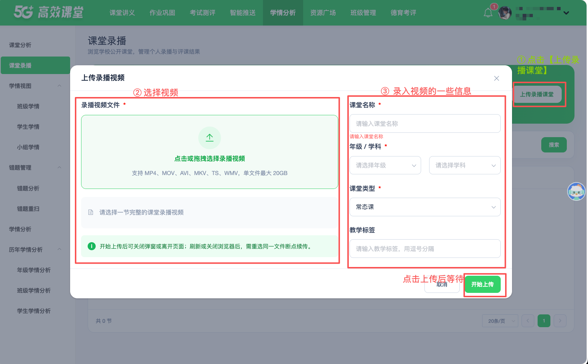The height and width of the screenshot is (364, 588).
Task: Click the user avatar picture
Action: 505,13
